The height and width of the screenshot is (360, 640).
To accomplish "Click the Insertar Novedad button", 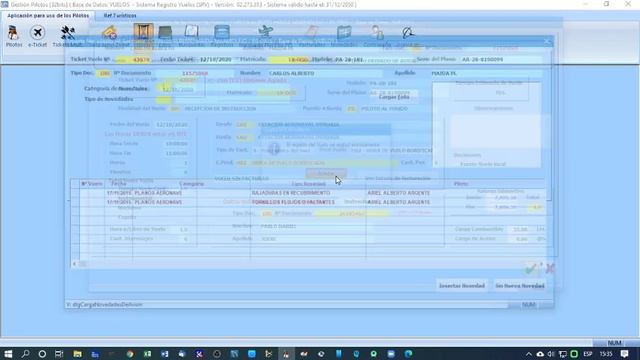I will [x=462, y=286].
